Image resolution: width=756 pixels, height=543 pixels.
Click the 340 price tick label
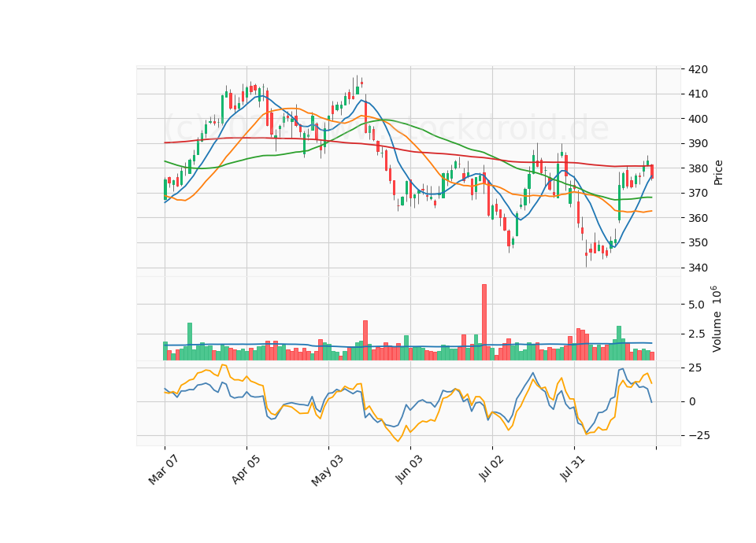[x=699, y=268]
